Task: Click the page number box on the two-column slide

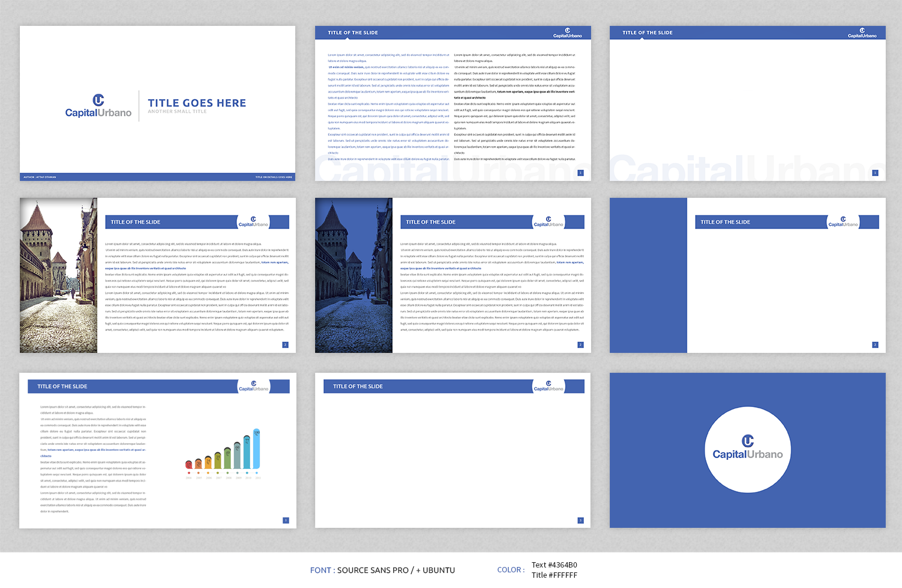Action: point(580,172)
